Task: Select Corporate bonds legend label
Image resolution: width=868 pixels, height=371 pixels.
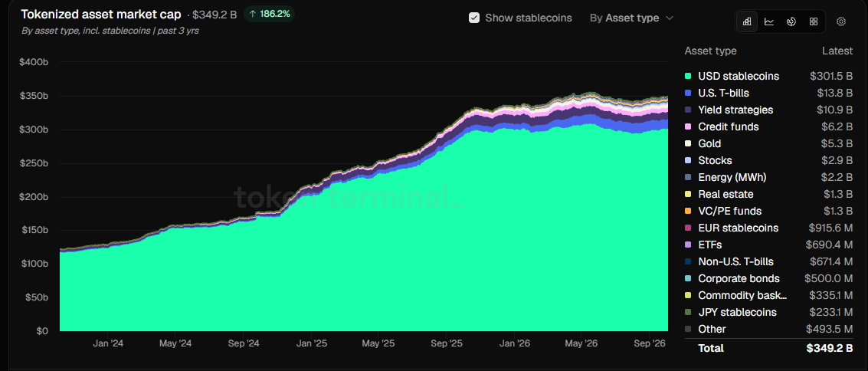Action: 739,278
